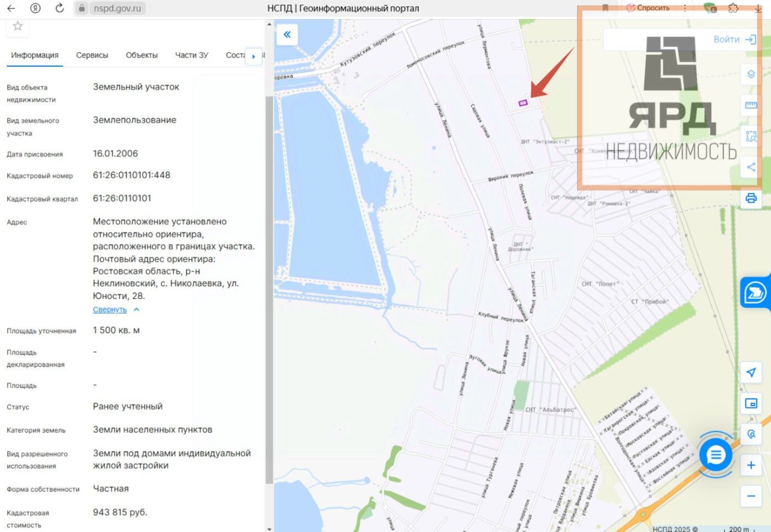The width and height of the screenshot is (771, 532).
Task: Click the Форма собственности label
Action: coord(43,489)
